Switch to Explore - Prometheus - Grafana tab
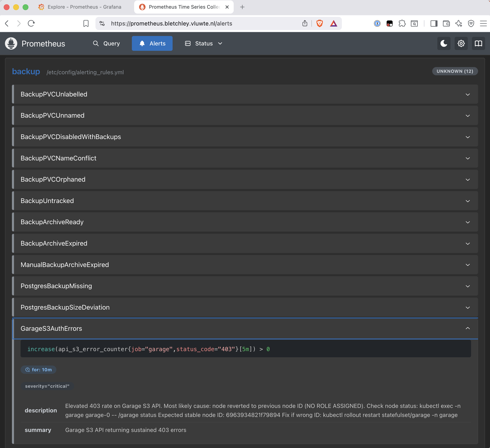This screenshot has width=490, height=448. pyautogui.click(x=80, y=7)
